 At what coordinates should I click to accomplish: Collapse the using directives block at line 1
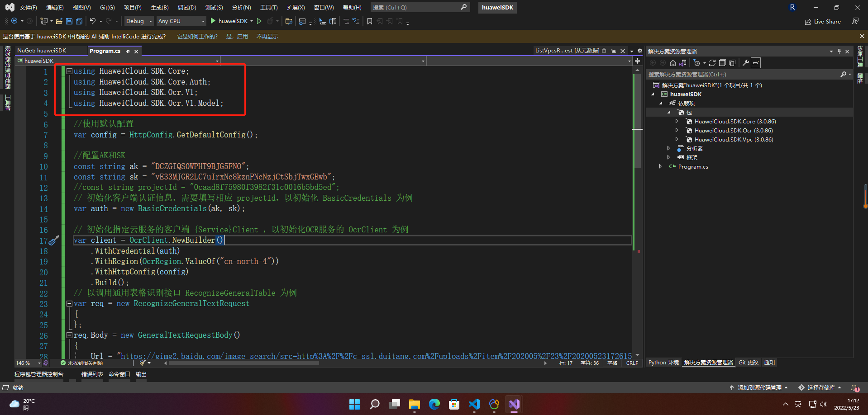(x=69, y=71)
